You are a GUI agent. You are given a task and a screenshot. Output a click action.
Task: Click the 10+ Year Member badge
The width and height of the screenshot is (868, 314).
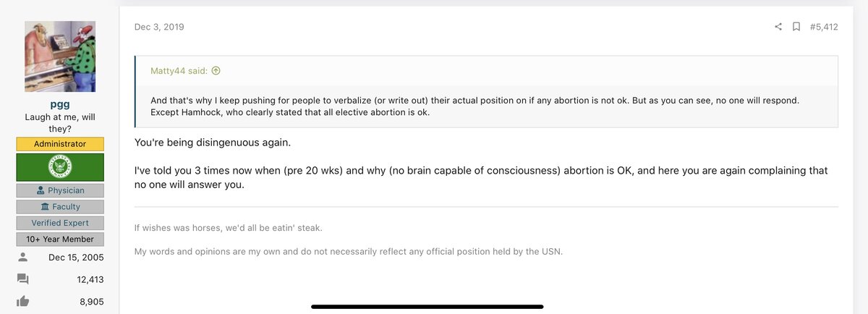pos(60,239)
